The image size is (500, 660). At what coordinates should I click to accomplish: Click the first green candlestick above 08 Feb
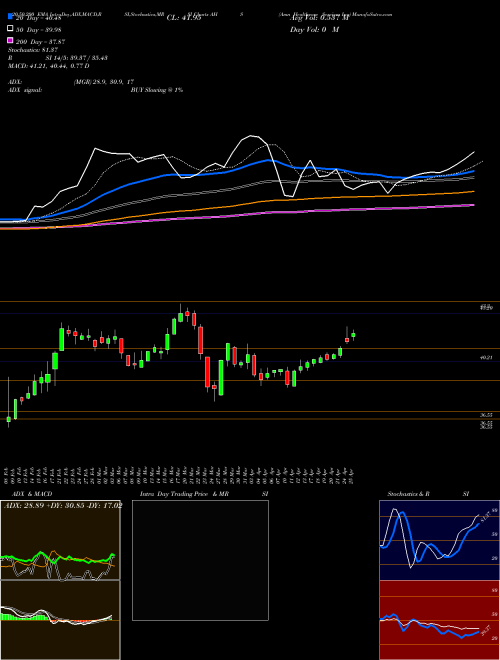click(8, 419)
